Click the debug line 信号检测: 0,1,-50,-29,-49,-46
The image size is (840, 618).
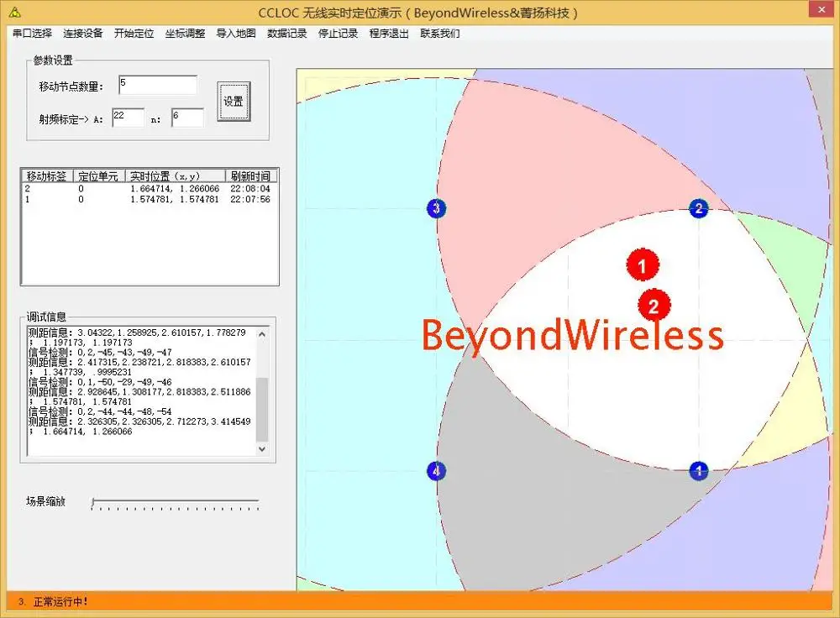click(x=100, y=382)
